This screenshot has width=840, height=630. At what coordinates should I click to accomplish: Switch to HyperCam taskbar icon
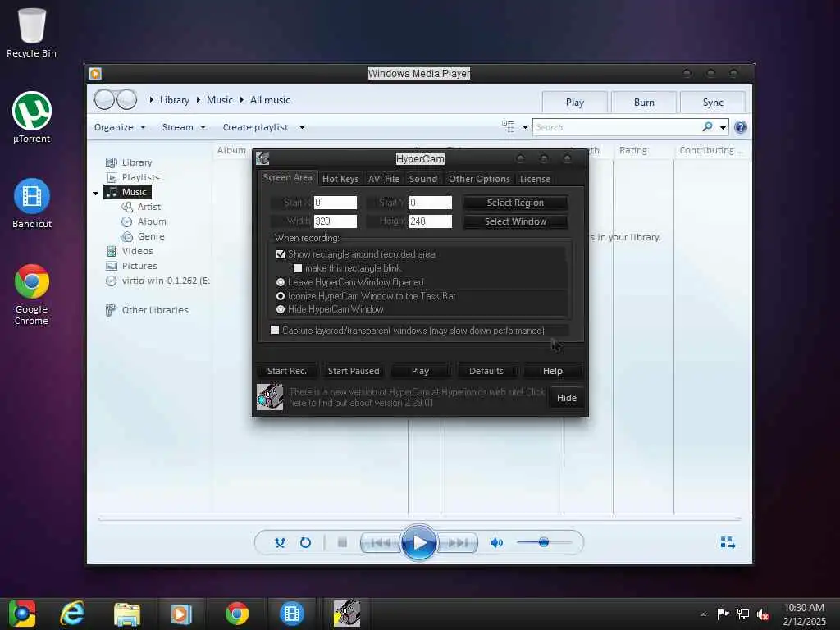point(347,614)
